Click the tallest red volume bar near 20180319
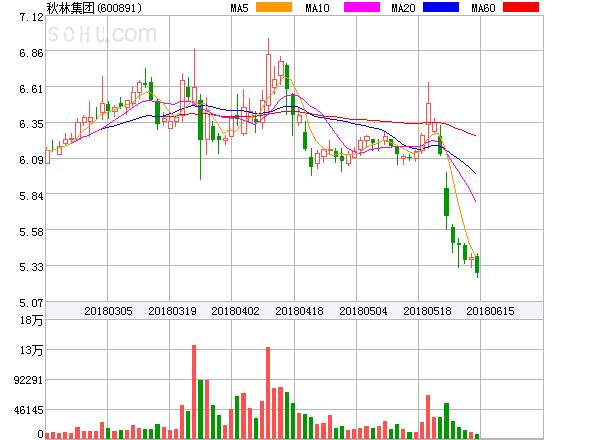Screen dimensions: 600x440 point(194,392)
